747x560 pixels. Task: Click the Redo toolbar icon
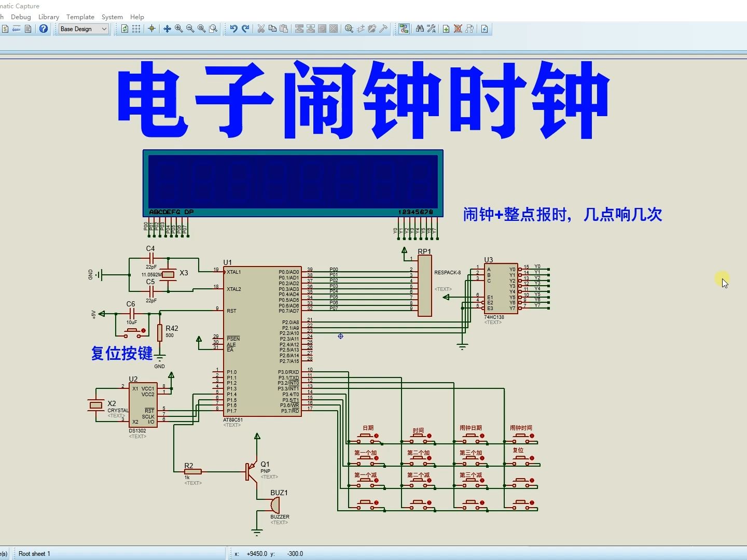(245, 29)
